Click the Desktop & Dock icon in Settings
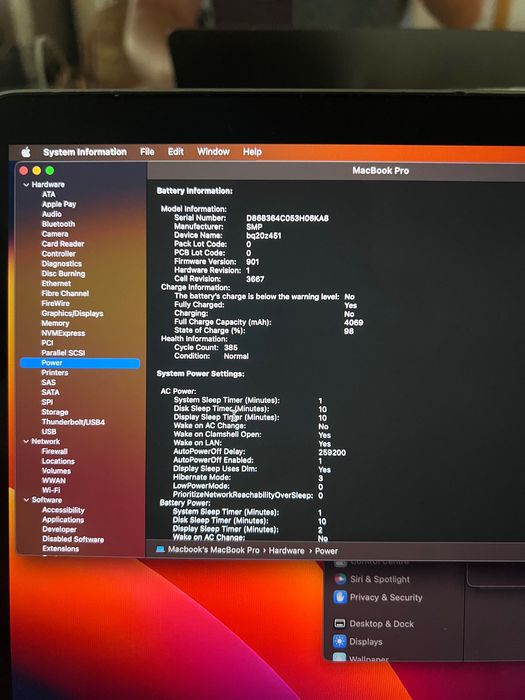The height and width of the screenshot is (700, 525). pos(340,623)
